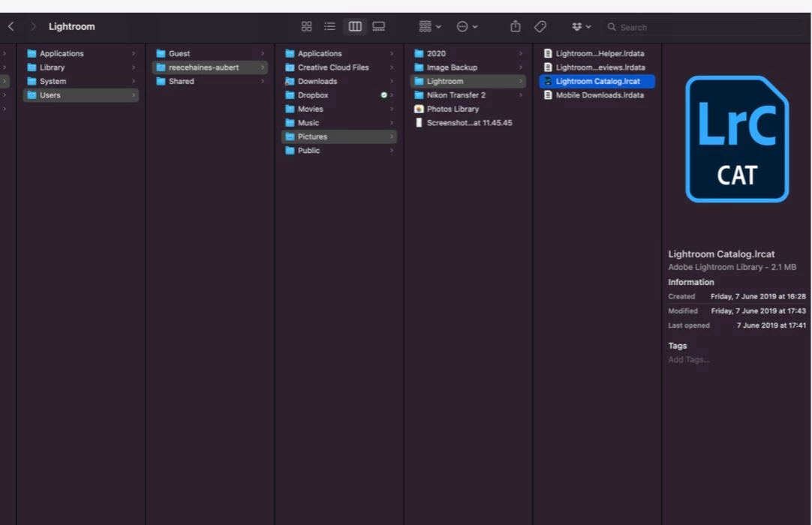The image size is (812, 525).
Task: Select the reecehaines-aubert folder
Action: pos(209,67)
